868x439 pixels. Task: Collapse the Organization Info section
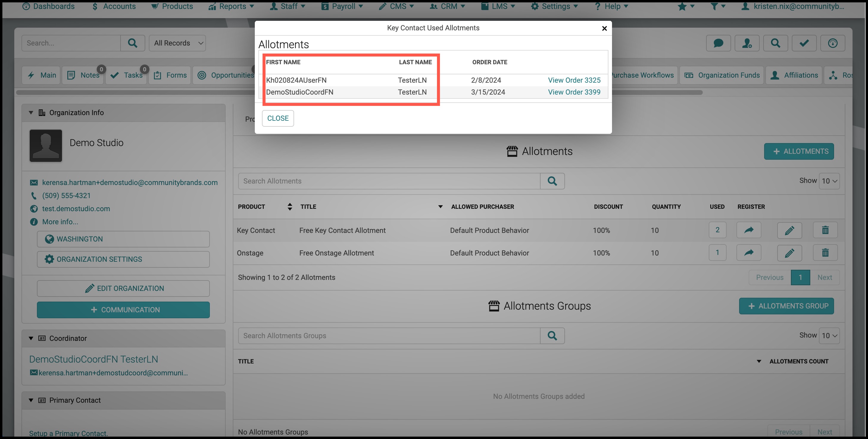pos(31,113)
